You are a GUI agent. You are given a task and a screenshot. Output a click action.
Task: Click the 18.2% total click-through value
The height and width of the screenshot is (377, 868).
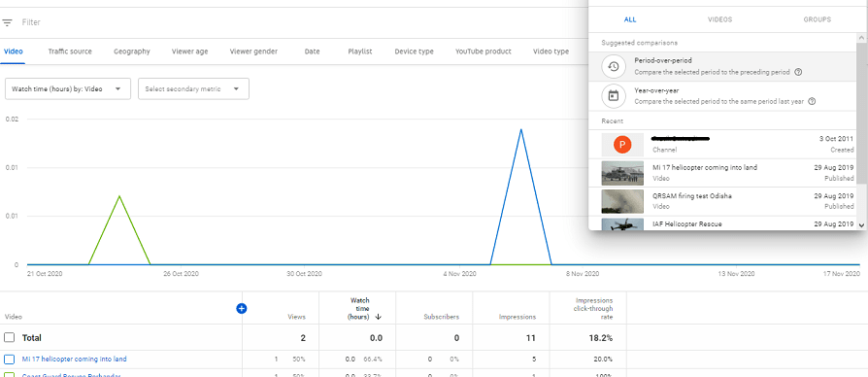coord(600,338)
